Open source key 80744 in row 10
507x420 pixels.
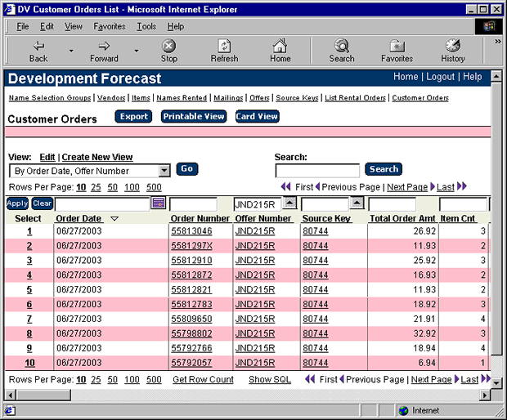316,363
